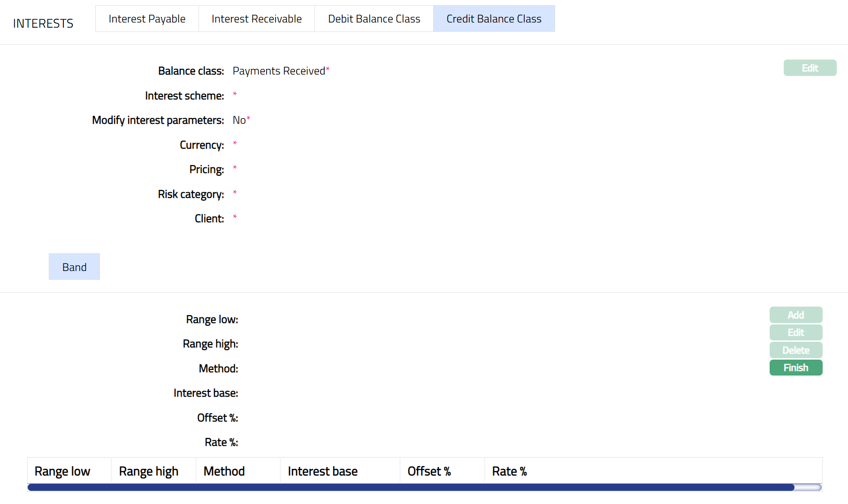
Task: Click the Range high column header
Action: 148,471
